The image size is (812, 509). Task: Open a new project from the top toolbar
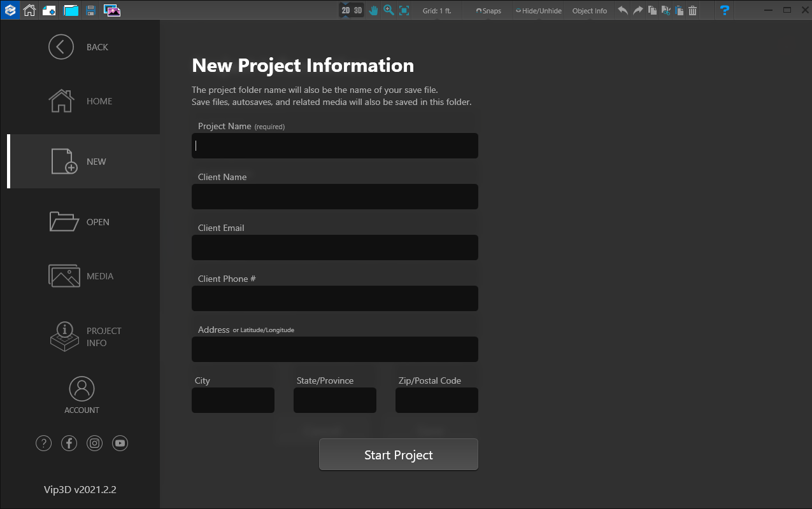click(x=49, y=10)
